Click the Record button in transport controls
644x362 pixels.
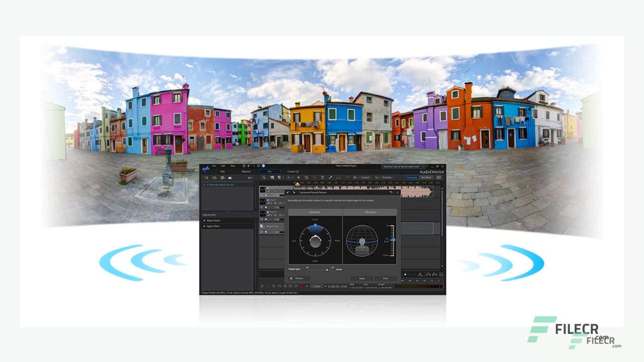click(302, 286)
